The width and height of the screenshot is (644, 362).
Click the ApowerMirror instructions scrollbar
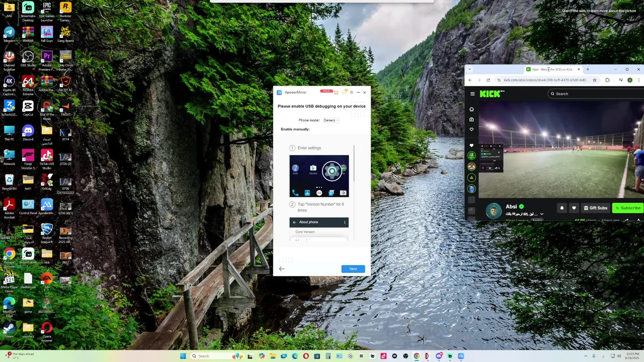(x=354, y=163)
